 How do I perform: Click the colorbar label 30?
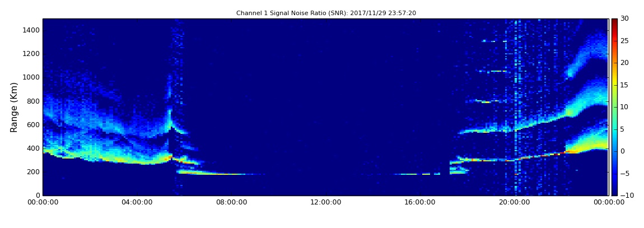pos(625,18)
